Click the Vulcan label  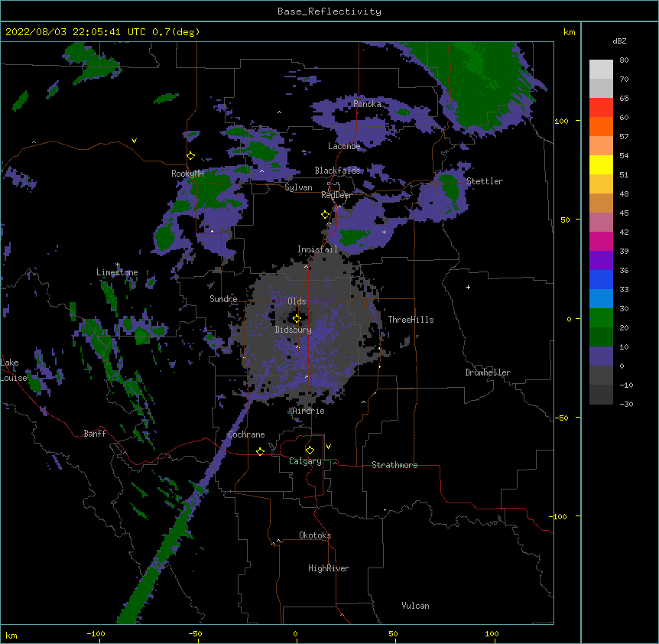tap(415, 606)
